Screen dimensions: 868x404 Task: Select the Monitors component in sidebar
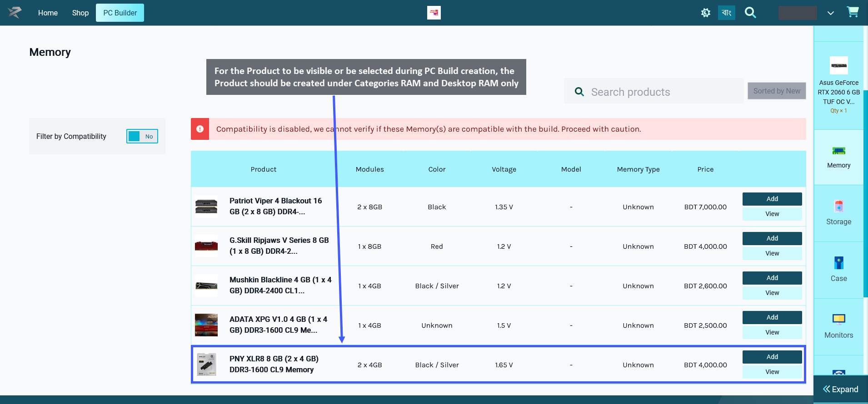(838, 326)
